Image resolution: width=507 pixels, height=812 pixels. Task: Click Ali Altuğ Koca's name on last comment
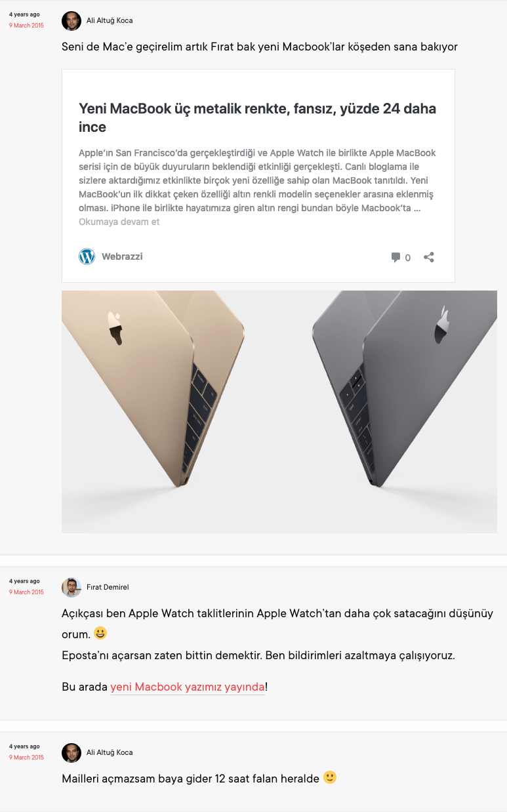[110, 752]
